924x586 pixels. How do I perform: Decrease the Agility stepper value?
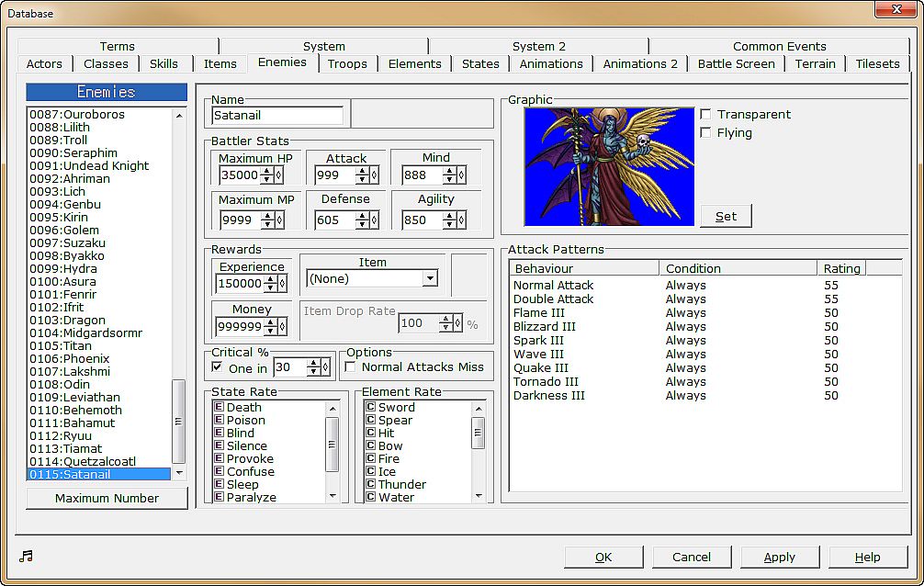click(x=447, y=224)
